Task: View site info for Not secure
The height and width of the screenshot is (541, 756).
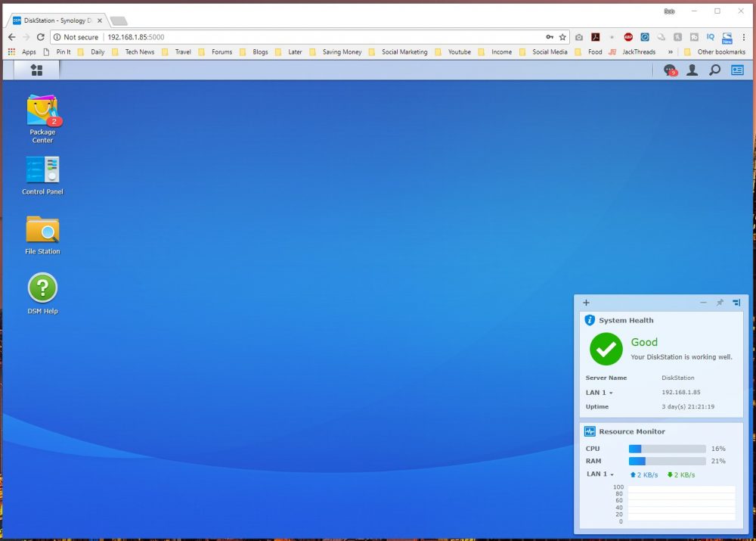Action: pos(76,37)
